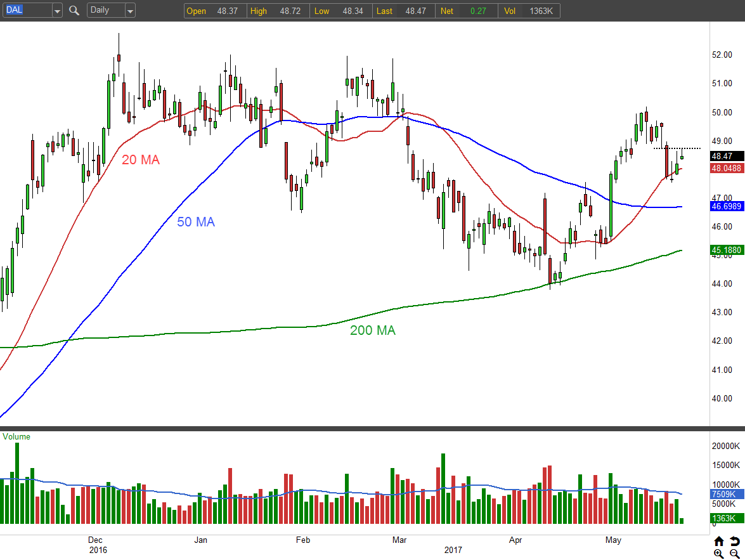Open the Daily timeframe dropdown arrow
Image resolution: width=745 pixels, height=560 pixels.
coord(130,10)
